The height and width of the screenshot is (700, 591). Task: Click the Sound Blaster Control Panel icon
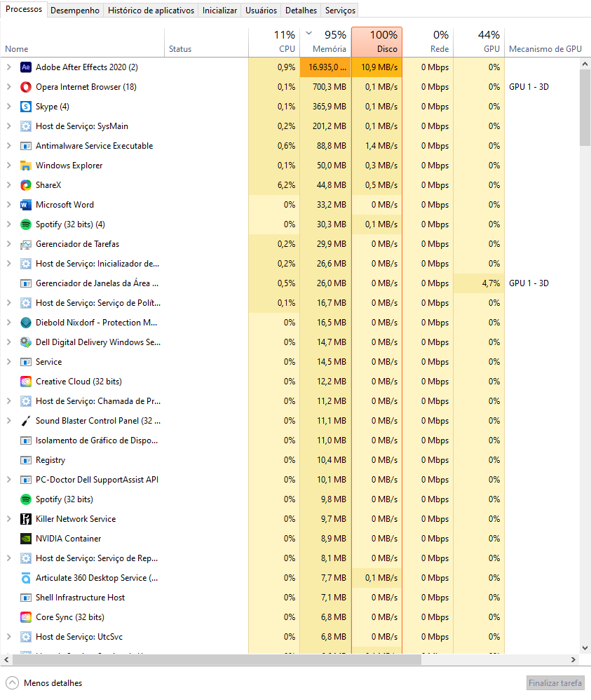point(26,421)
